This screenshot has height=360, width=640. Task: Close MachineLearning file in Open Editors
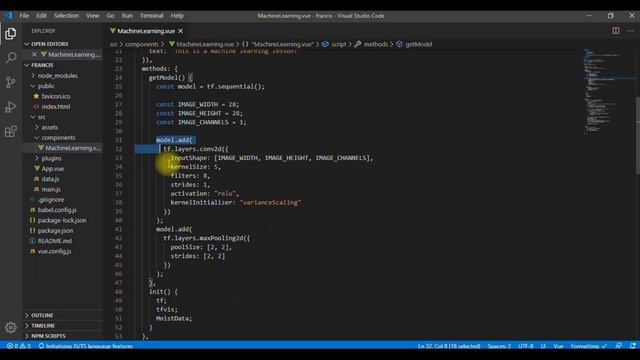click(34, 54)
